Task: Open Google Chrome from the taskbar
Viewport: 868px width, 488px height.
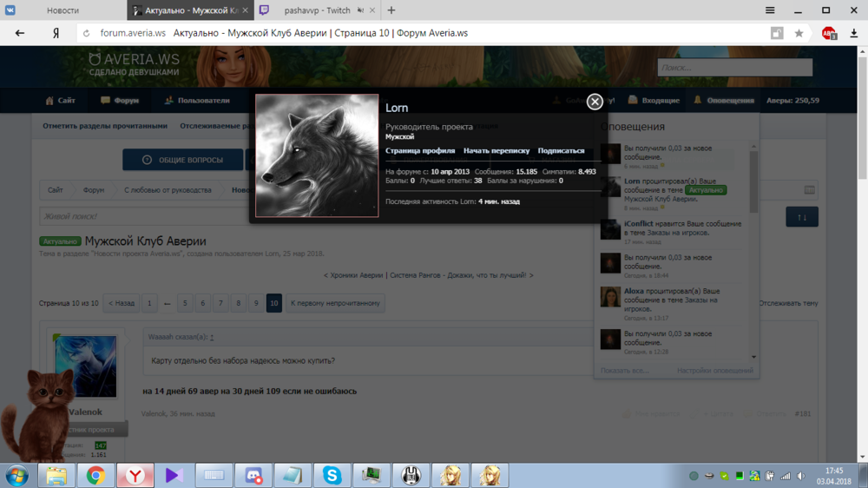Action: click(x=95, y=475)
